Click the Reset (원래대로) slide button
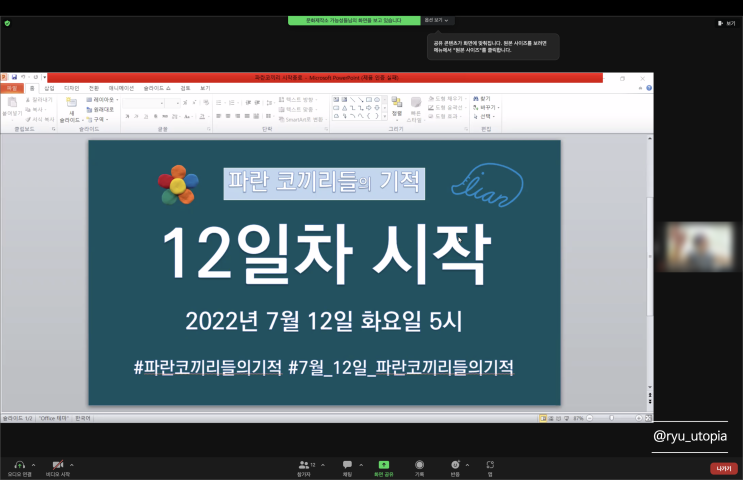 (100, 109)
